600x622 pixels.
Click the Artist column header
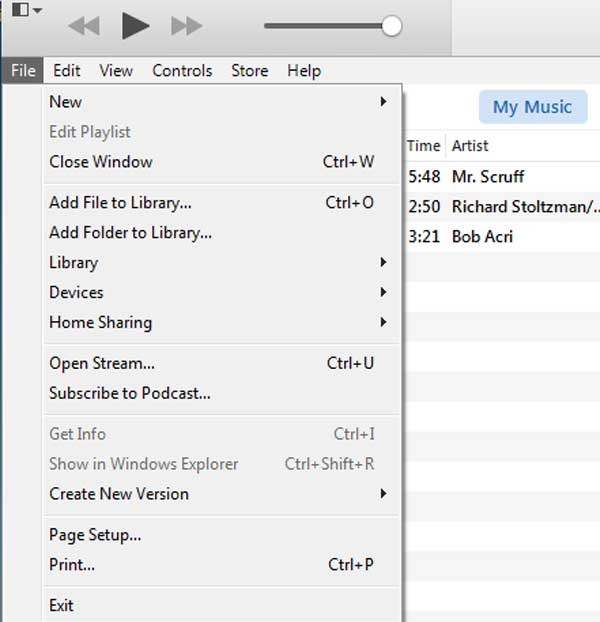point(470,146)
